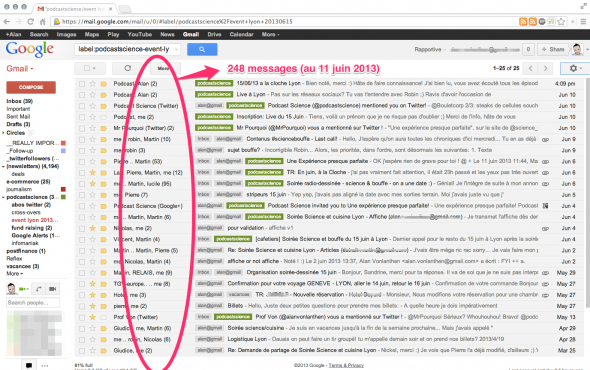Image resolution: width=590 pixels, height=370 pixels.
Task: Click the Share button
Action: 553,49
